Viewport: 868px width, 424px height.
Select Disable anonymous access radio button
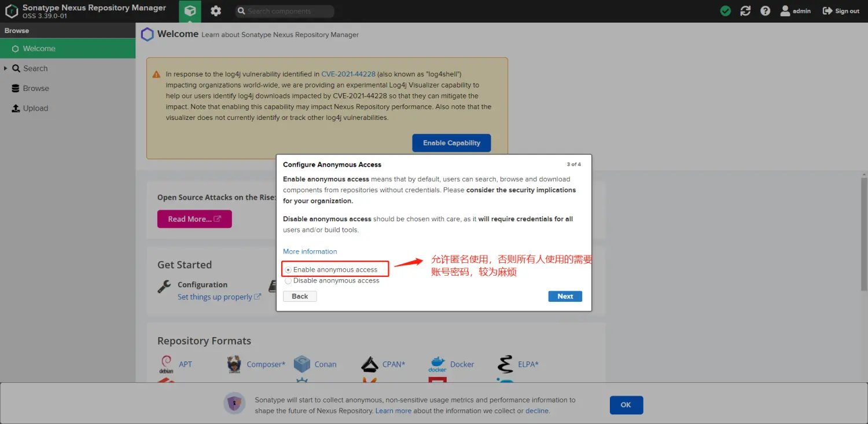tap(289, 281)
